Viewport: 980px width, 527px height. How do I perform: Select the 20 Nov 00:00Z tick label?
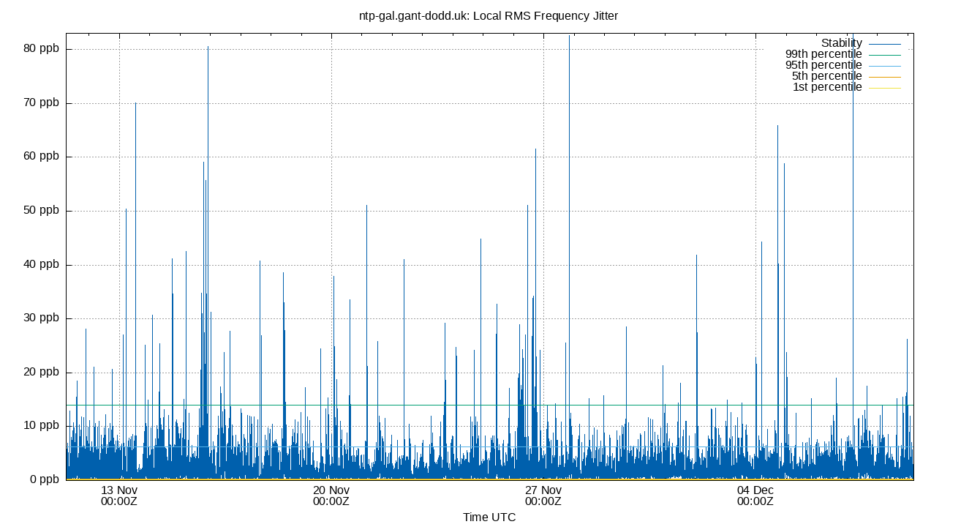tap(331, 497)
